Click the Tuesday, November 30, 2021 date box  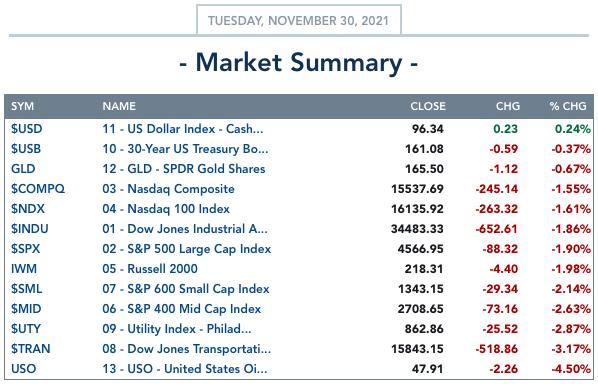pos(299,20)
